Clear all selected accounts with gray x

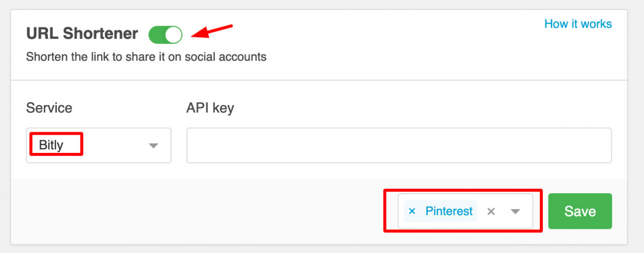pyautogui.click(x=491, y=212)
